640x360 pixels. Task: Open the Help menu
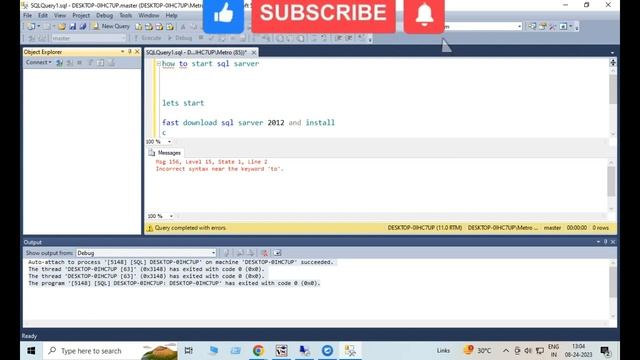click(x=171, y=16)
